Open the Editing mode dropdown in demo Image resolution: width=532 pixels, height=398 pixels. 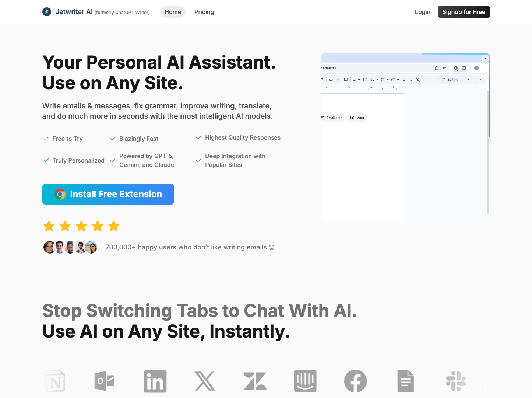pos(456,80)
